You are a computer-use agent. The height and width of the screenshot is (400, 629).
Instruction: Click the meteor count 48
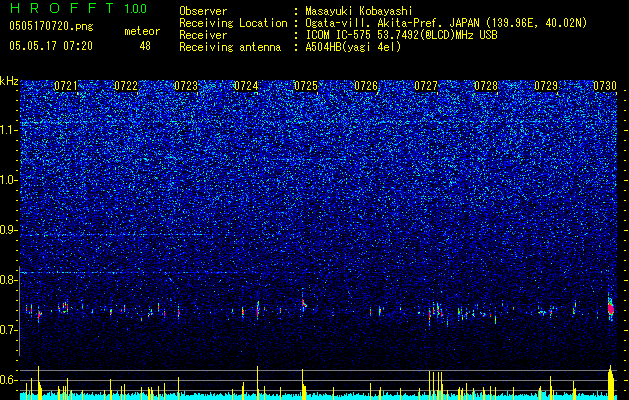[x=145, y=46]
